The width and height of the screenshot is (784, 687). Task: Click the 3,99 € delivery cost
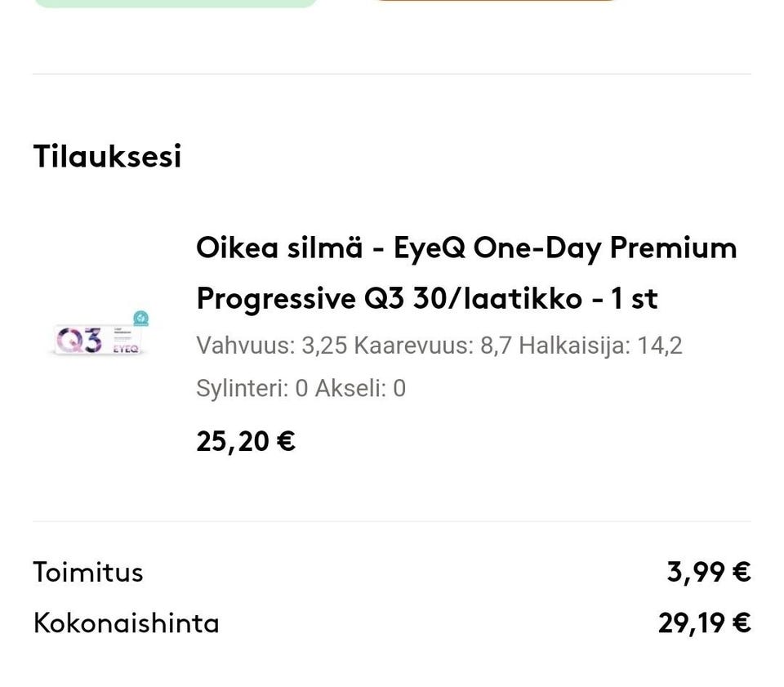point(708,572)
